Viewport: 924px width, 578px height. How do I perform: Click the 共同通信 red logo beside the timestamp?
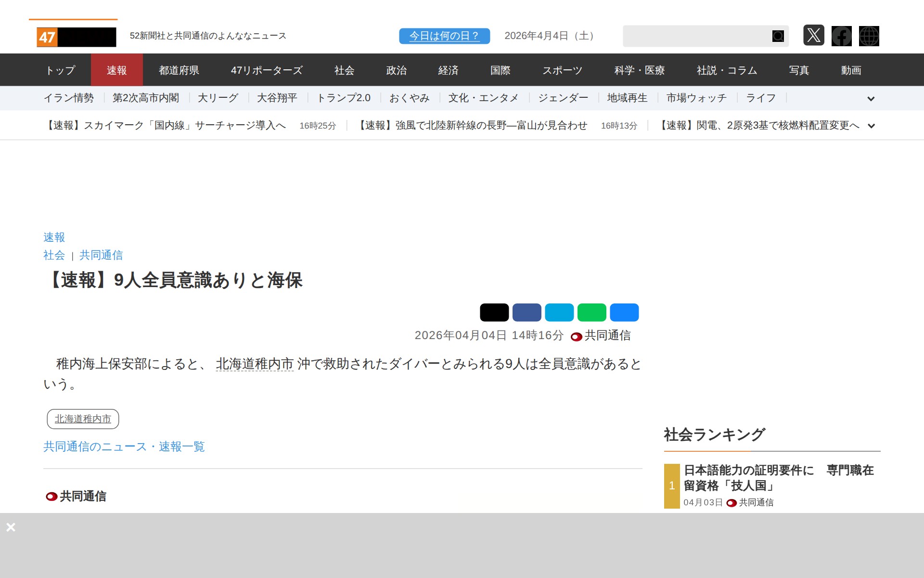coord(576,336)
